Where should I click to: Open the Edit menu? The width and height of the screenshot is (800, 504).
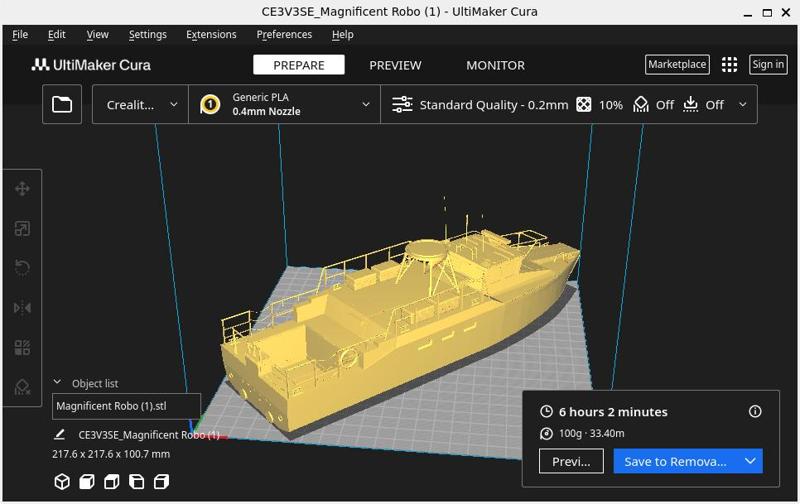pyautogui.click(x=57, y=35)
